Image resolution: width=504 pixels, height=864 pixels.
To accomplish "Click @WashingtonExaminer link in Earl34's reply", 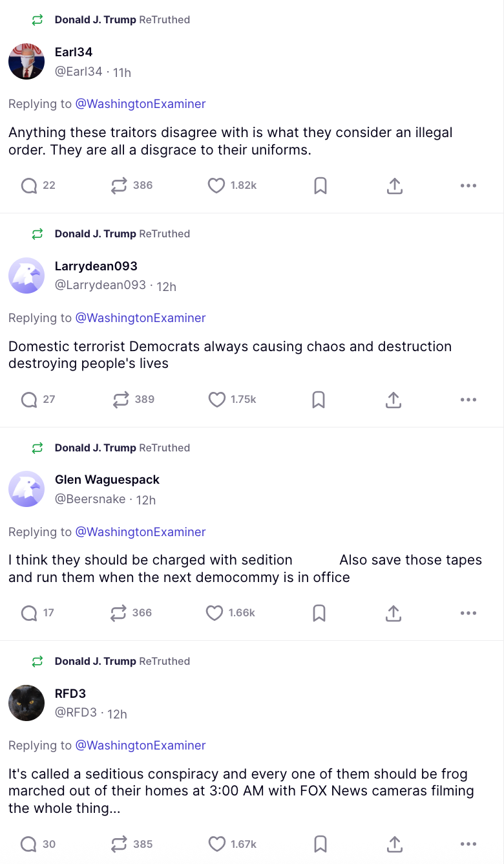I will point(140,103).
